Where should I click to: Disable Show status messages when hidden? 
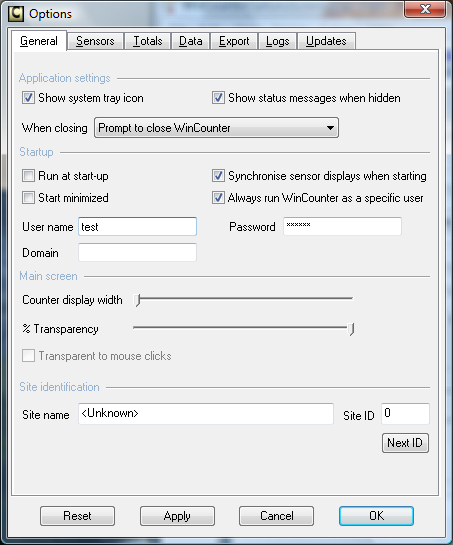click(x=218, y=98)
